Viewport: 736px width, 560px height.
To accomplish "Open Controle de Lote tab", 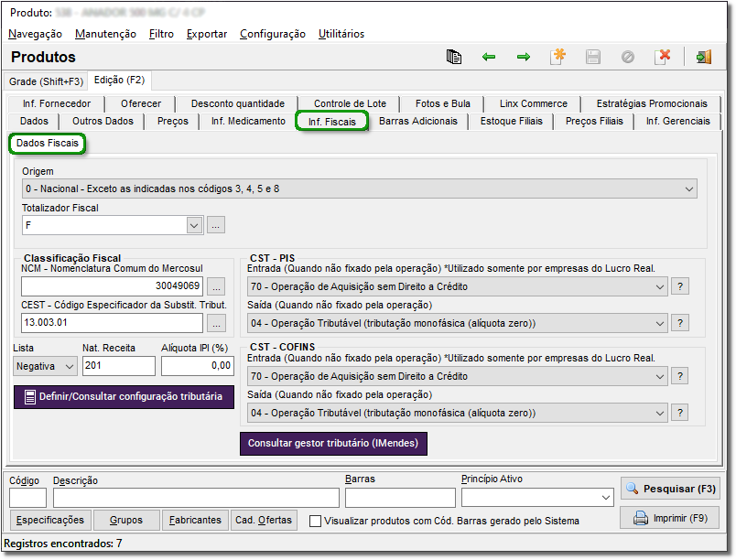I will (x=351, y=103).
